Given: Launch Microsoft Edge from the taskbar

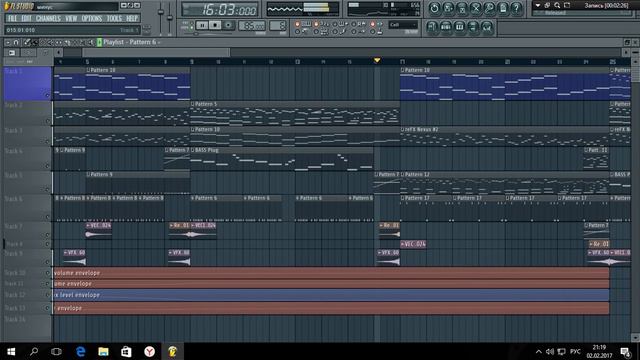Looking at the screenshot, I should pyautogui.click(x=80, y=351).
